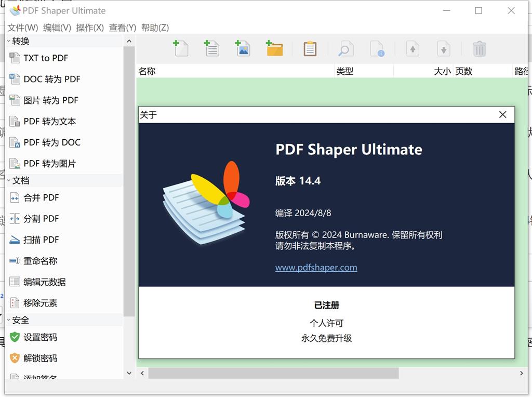
Task: Click the 移除元素 icon
Action: click(15, 303)
